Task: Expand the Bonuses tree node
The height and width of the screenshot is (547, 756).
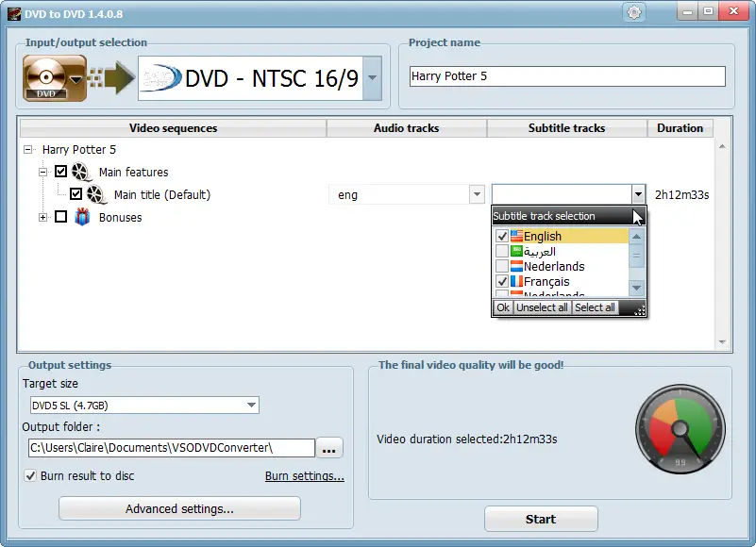Action: click(42, 217)
